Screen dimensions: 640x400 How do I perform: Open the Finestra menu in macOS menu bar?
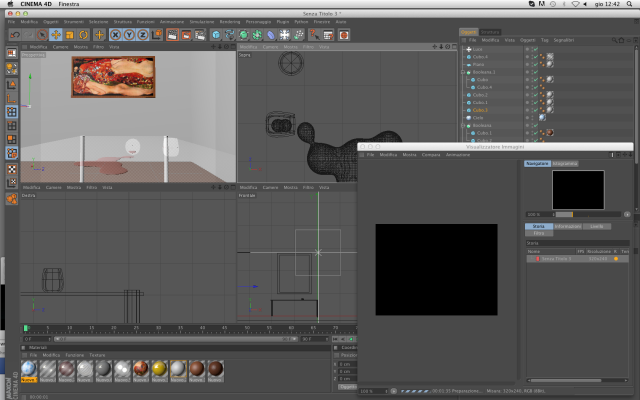(x=69, y=4)
